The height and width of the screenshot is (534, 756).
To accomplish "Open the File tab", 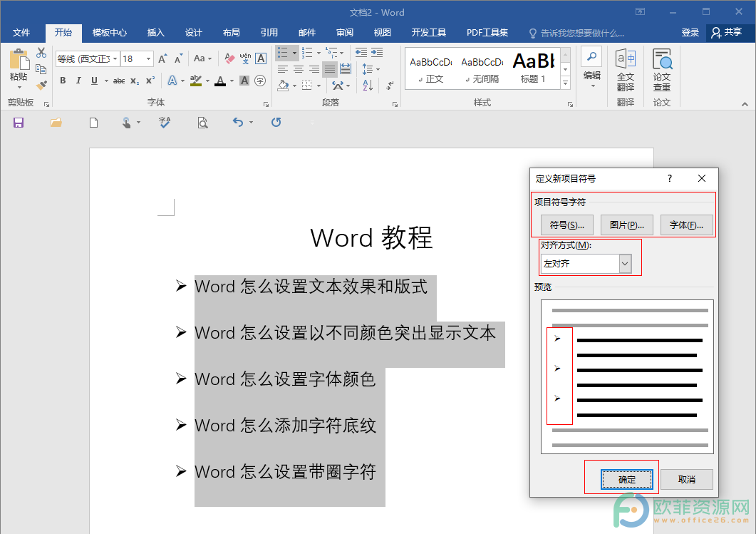I will [x=21, y=33].
